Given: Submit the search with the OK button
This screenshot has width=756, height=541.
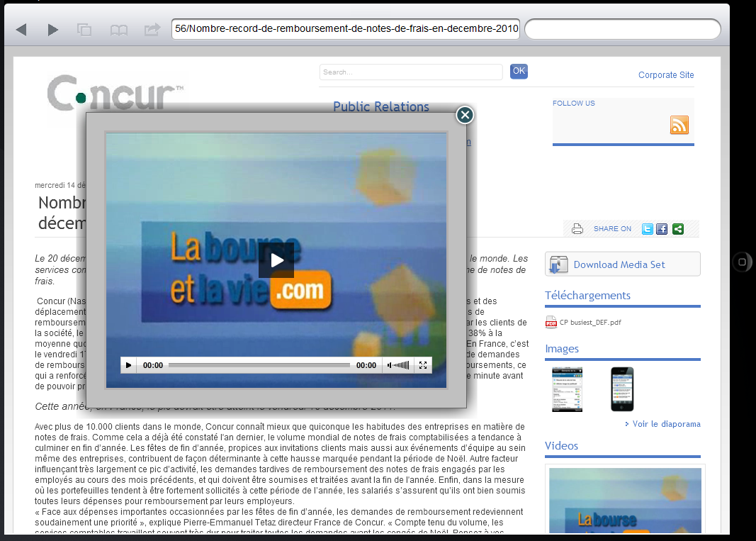Looking at the screenshot, I should coord(519,72).
